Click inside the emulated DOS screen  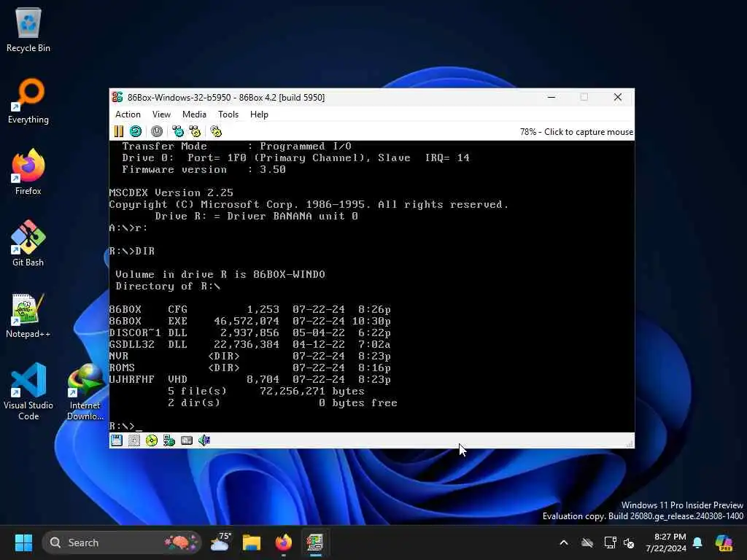point(371,286)
